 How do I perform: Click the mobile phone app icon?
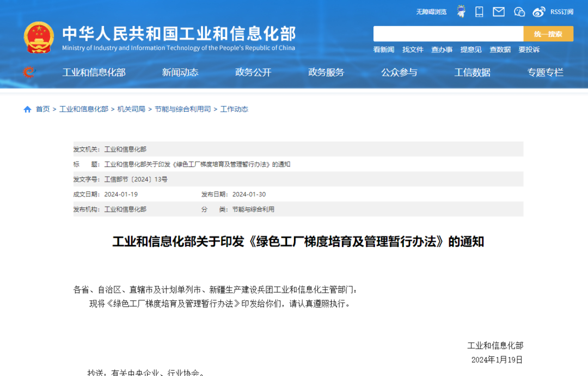[479, 11]
